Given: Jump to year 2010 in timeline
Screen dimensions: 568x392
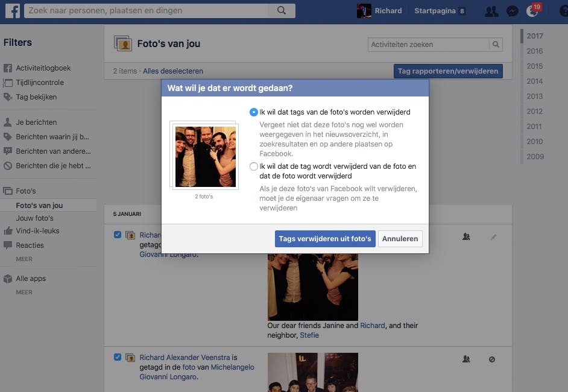Looking at the screenshot, I should tap(535, 142).
